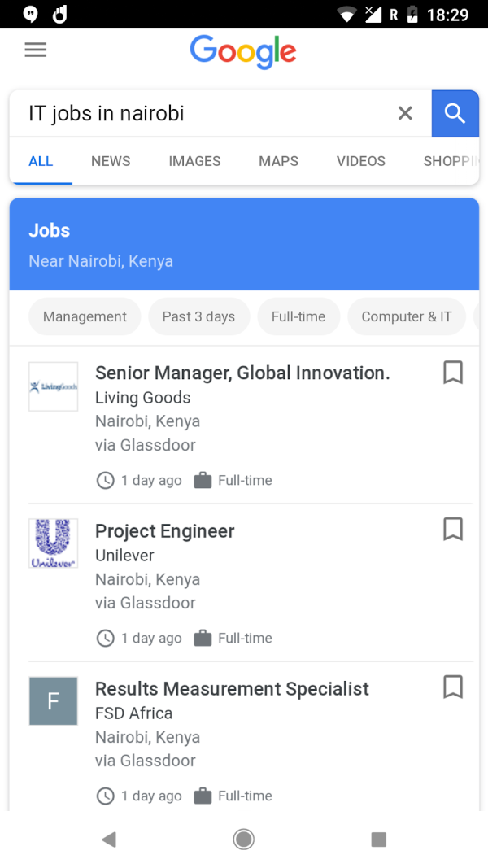The image size is (488, 868).
Task: Bookmark the Senior Manager job listing
Action: click(x=452, y=373)
